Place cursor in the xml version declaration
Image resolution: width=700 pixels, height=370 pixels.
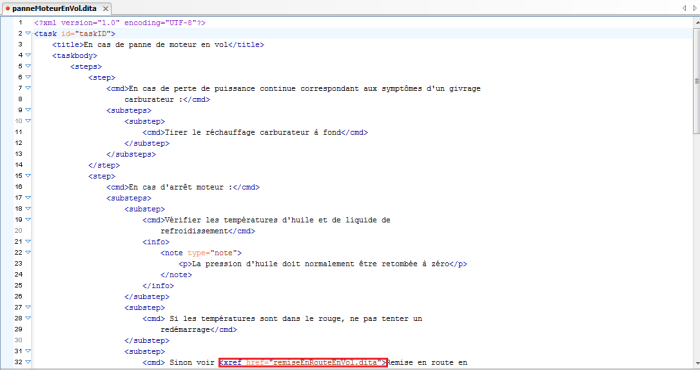coord(120,22)
